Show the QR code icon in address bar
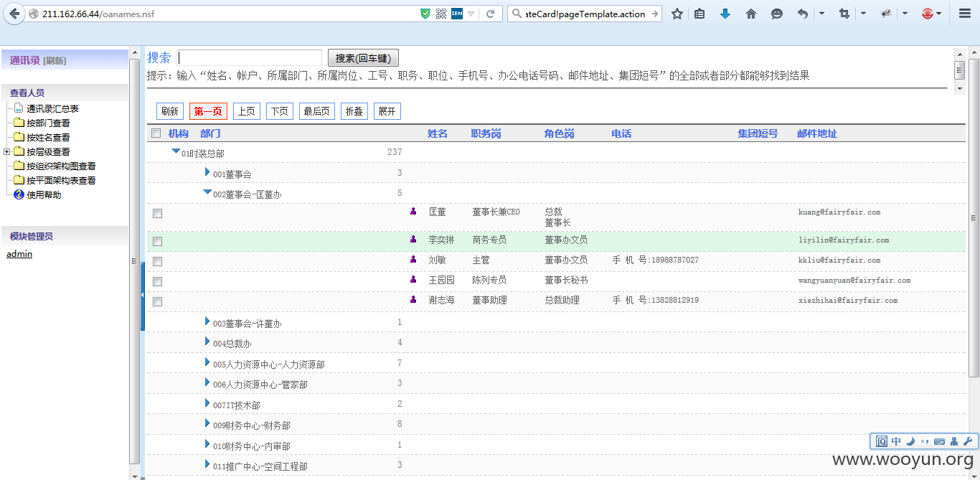This screenshot has height=480, width=980. point(441,14)
